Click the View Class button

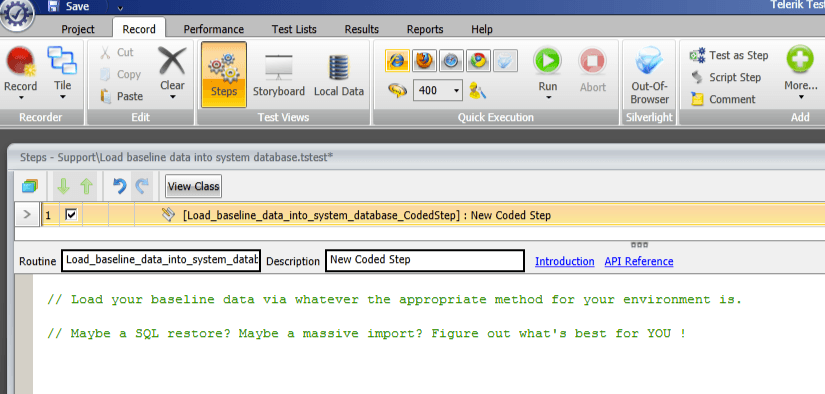pyautogui.click(x=194, y=186)
